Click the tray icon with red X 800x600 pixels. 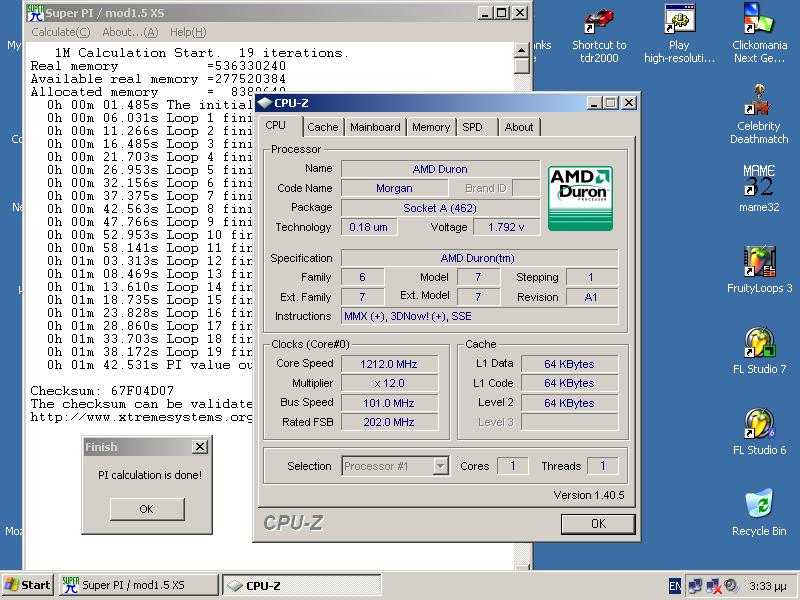tap(713, 586)
